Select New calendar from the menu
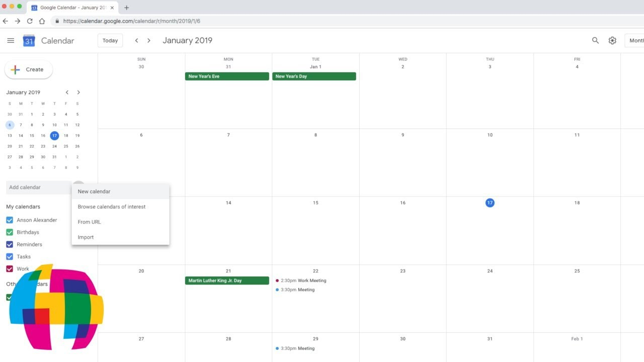644x362 pixels. [x=121, y=192]
